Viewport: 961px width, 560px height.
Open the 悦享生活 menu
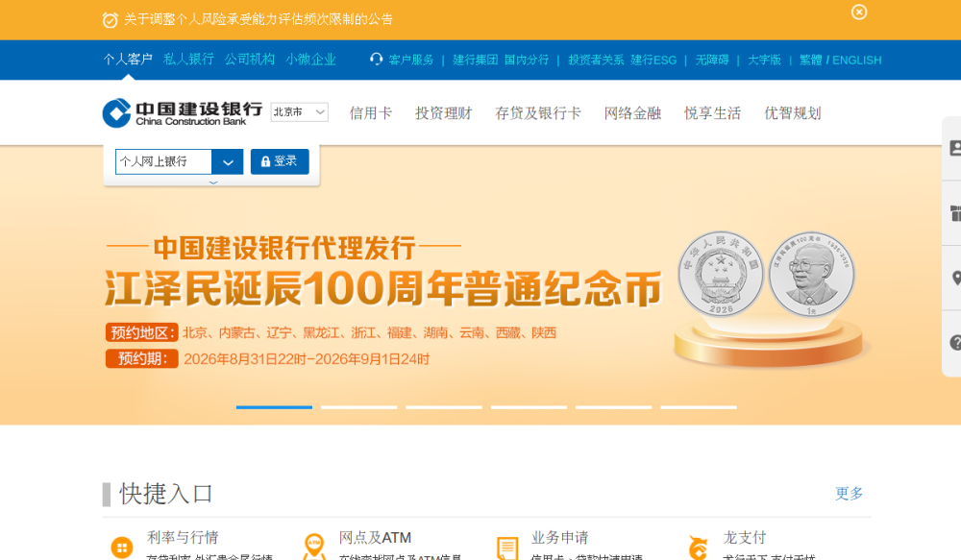712,113
